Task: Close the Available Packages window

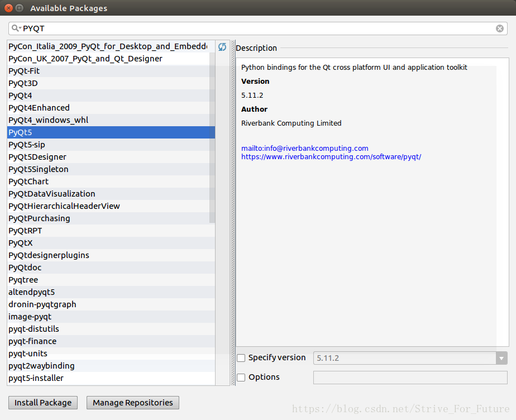Action: (8, 8)
